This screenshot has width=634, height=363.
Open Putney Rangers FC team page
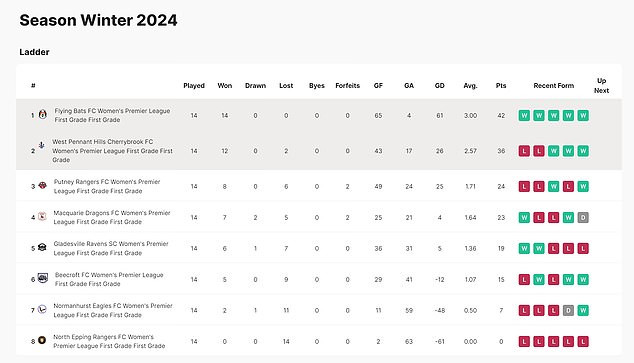pyautogui.click(x=107, y=186)
